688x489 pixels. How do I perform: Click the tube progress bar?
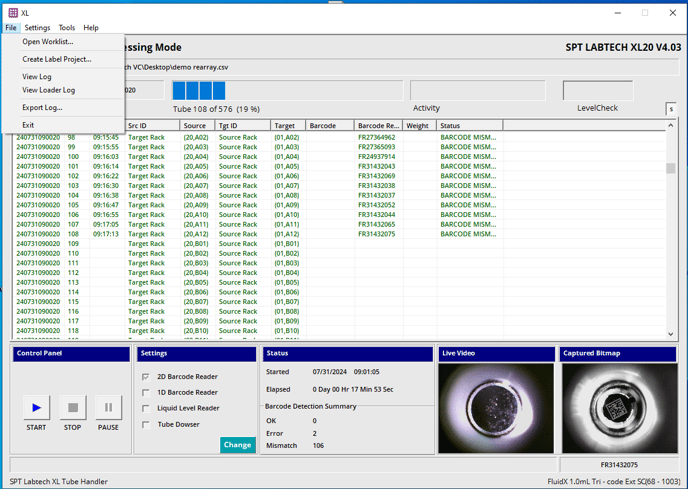[287, 90]
